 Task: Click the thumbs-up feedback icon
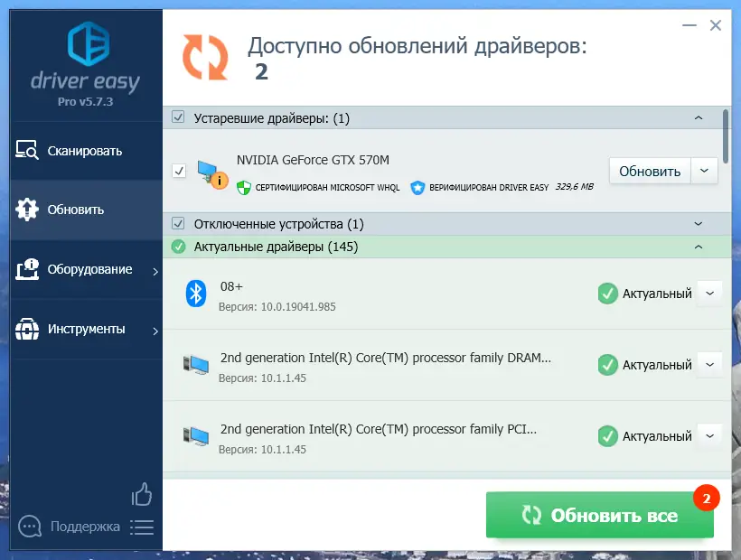coord(142,495)
